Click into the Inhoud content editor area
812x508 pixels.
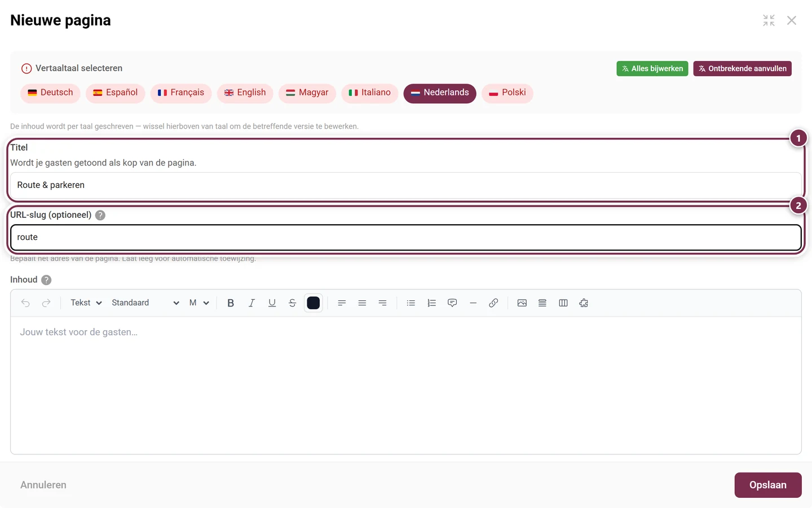[406, 385]
